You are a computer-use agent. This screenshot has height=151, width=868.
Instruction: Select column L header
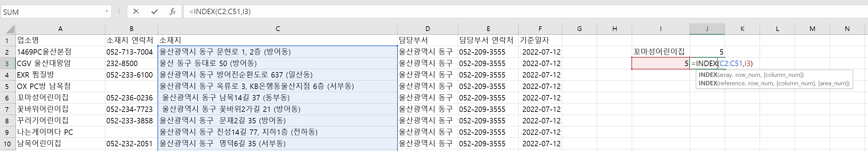(777, 29)
